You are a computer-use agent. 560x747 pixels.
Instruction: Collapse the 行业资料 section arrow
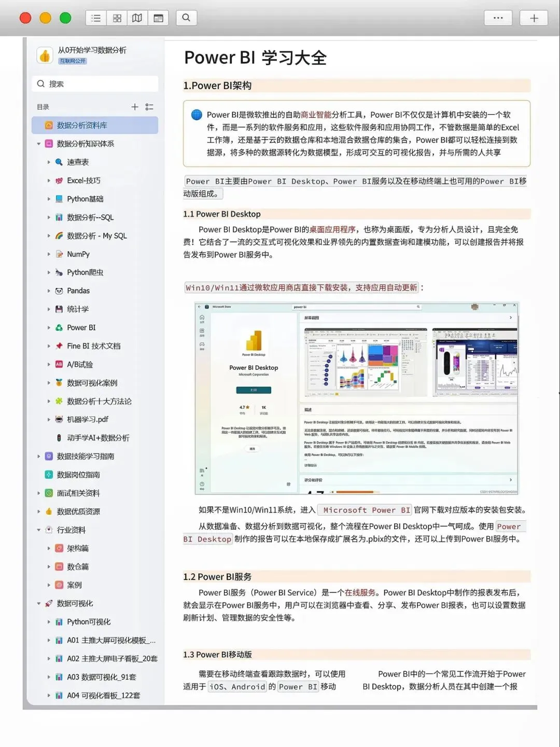(x=39, y=530)
